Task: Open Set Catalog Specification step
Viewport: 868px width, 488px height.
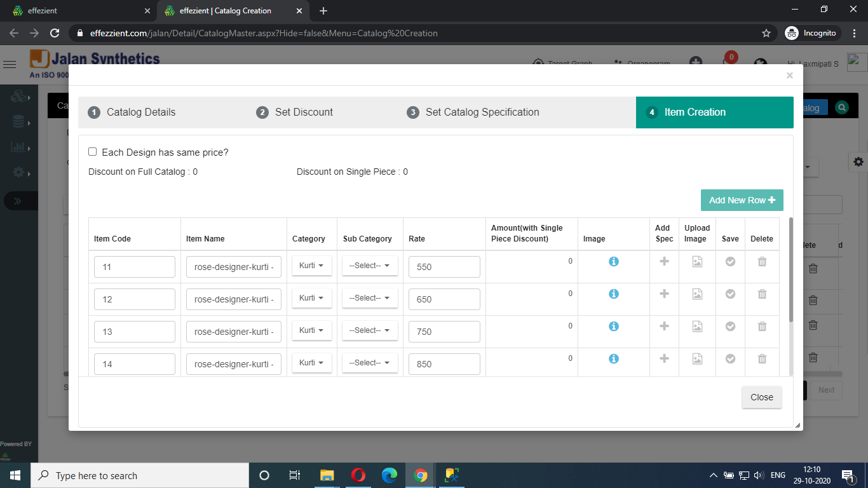Action: coord(482,112)
